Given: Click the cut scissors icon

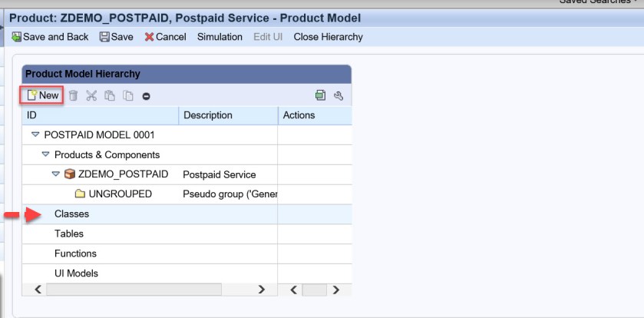Looking at the screenshot, I should click(x=91, y=96).
